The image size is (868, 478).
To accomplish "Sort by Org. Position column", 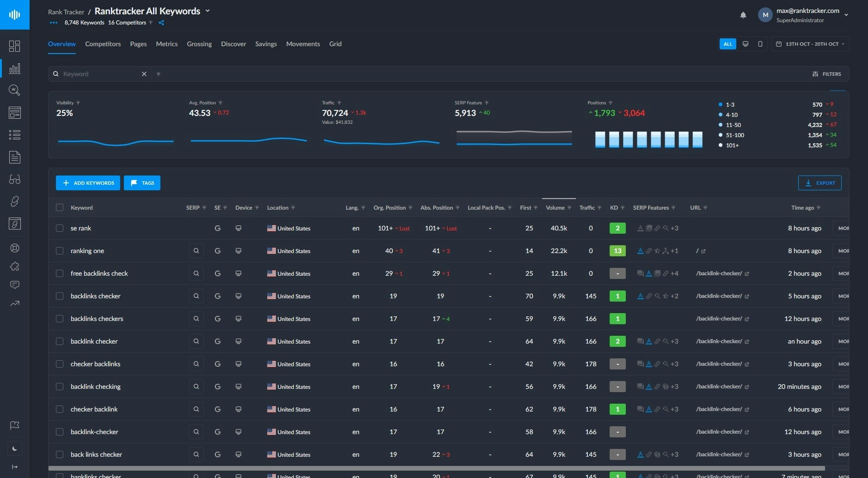I will click(390, 208).
